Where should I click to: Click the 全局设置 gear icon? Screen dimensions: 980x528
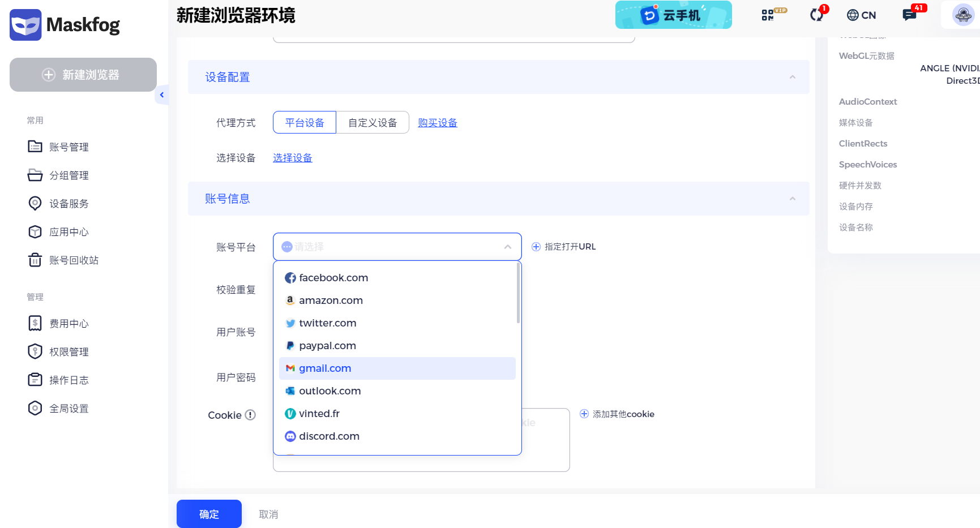[35, 408]
